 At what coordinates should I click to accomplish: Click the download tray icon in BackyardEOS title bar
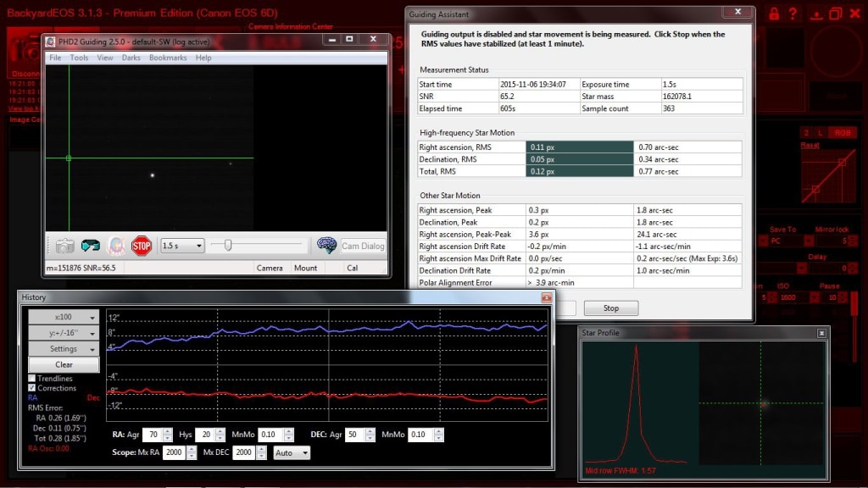816,14
